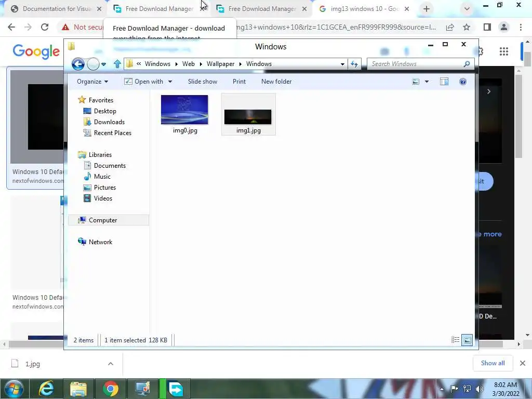The image size is (532, 399).
Task: Expand view options dropdown arrow
Action: point(427,82)
